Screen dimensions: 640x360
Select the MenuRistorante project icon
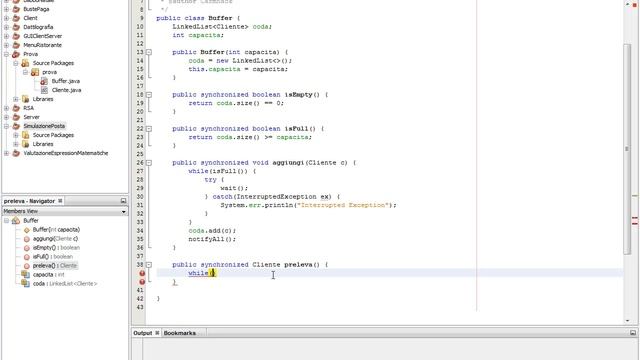click(x=16, y=45)
